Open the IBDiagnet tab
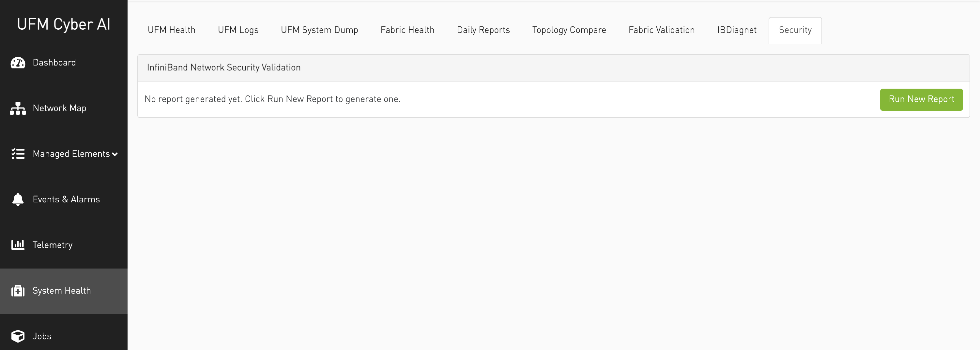Viewport: 980px width, 350px height. 737,30
